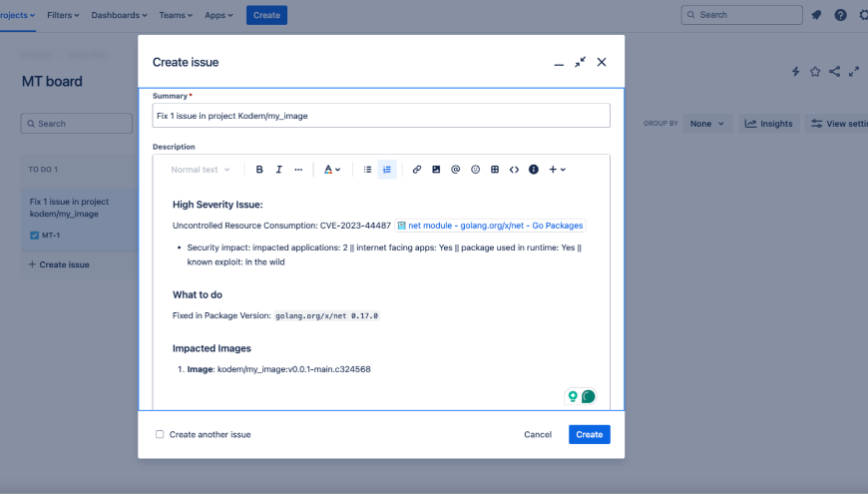The image size is (868, 494).
Task: Open MT-1 issue card
Action: [80, 219]
